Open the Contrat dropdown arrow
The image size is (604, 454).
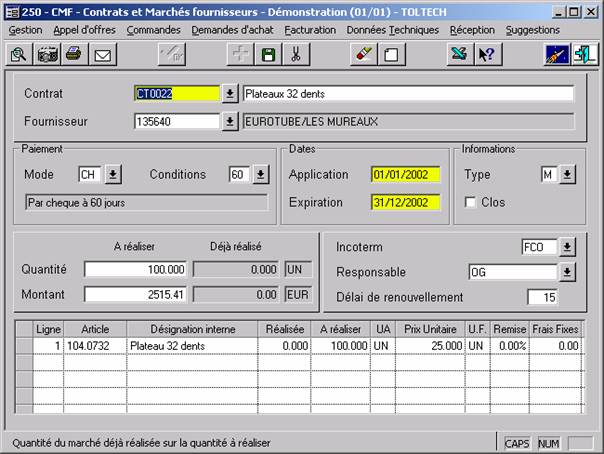click(x=230, y=94)
